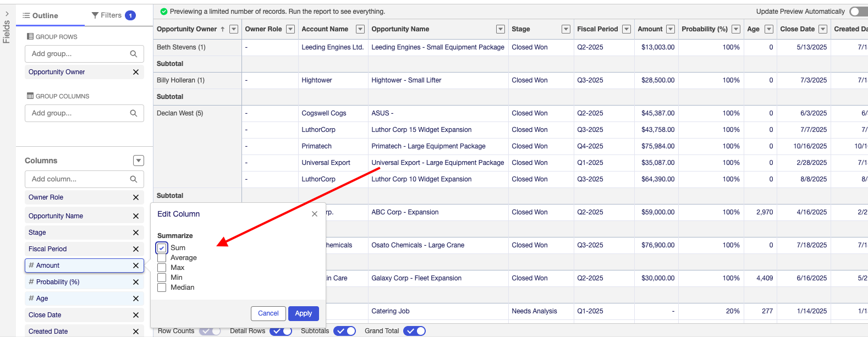Viewport: 868px width, 337px height.
Task: Open Owner Role column header menu
Action: pyautogui.click(x=290, y=29)
